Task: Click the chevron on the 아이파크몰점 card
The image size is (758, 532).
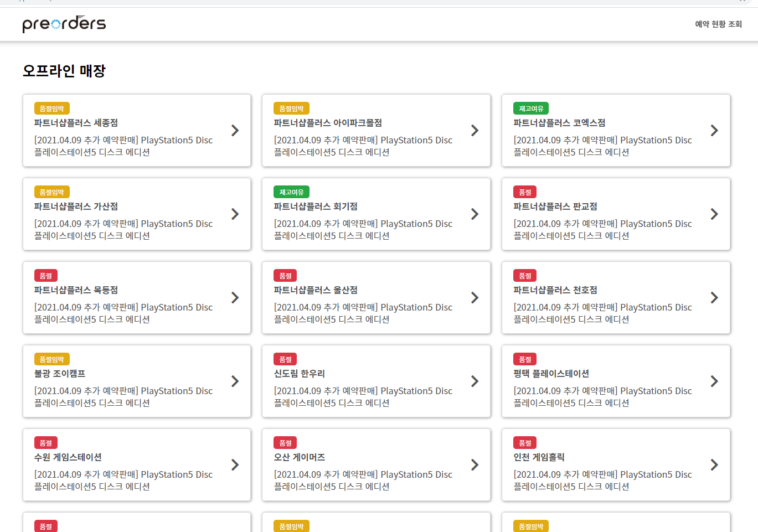Action: tap(475, 131)
